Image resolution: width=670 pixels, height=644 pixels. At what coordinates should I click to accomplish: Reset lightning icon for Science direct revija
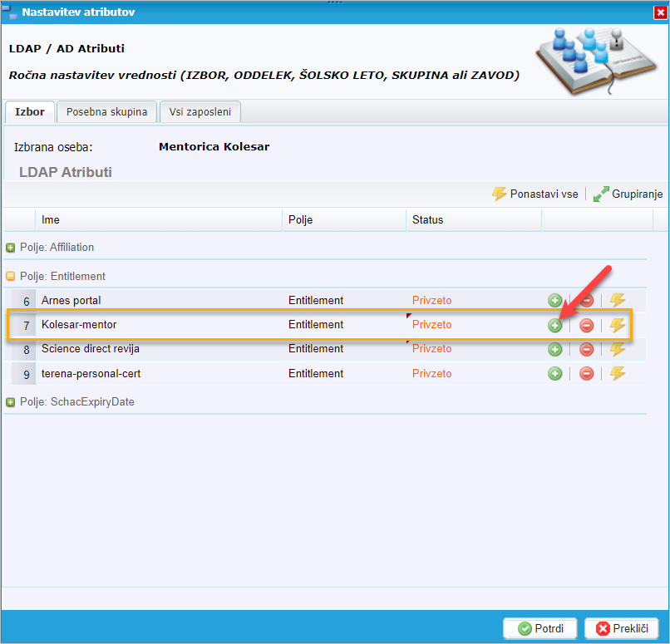[618, 349]
